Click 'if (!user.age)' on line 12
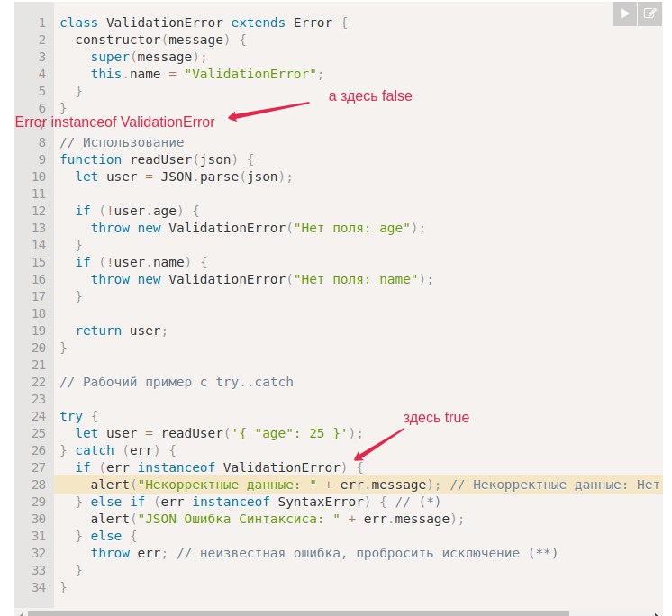672x616 pixels. (x=130, y=211)
